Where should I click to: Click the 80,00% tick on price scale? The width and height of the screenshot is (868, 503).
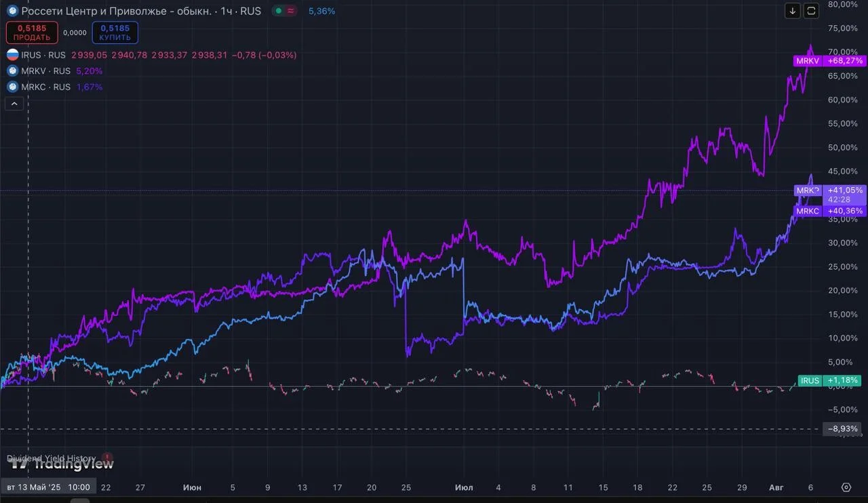[x=843, y=4]
